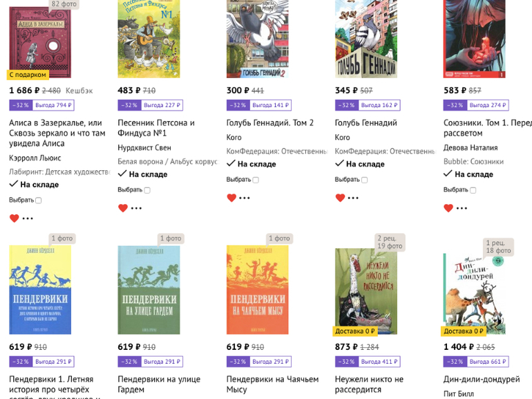This screenshot has height=399, width=532.
Task: Click Неужели никто не рассердится cover
Action: pos(366,290)
